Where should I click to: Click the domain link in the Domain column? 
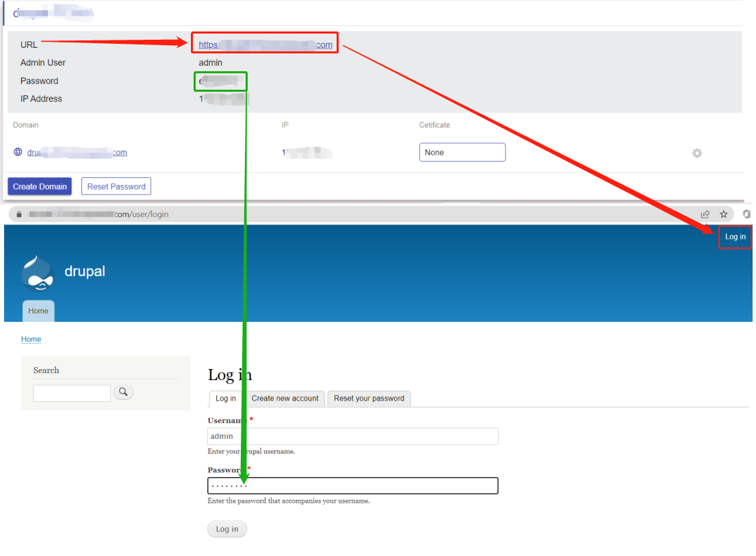point(77,153)
